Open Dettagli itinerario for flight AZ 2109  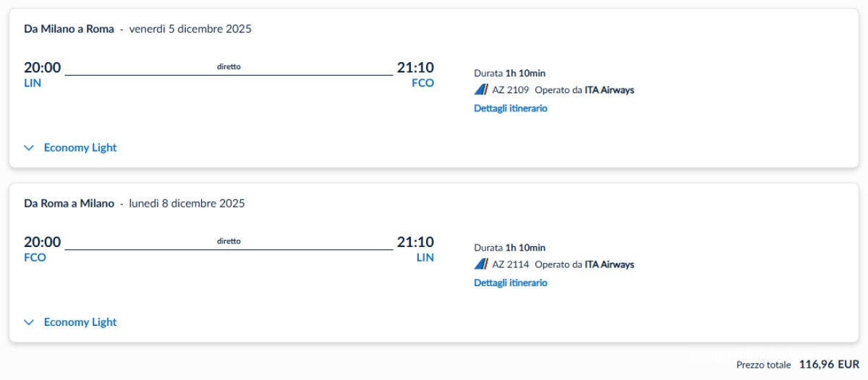pyautogui.click(x=511, y=108)
